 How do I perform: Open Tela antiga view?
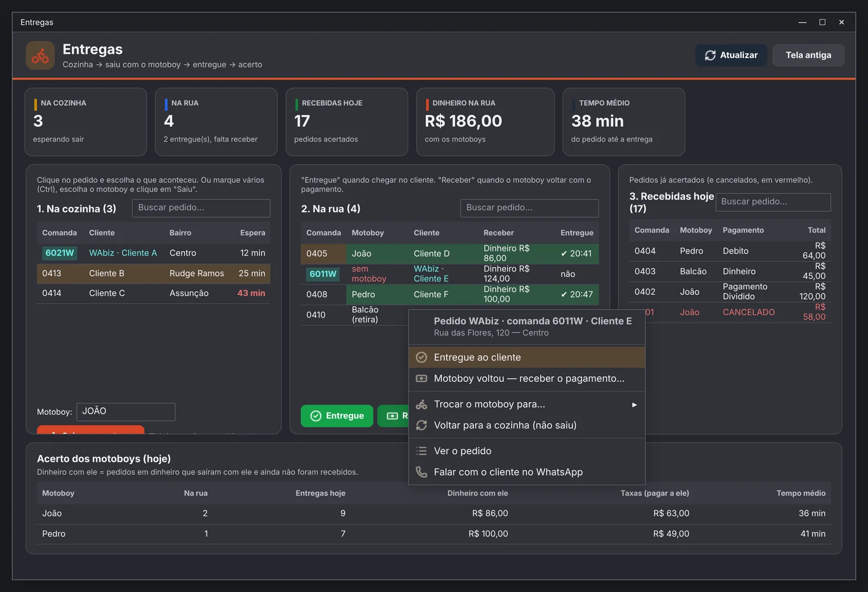tap(808, 55)
